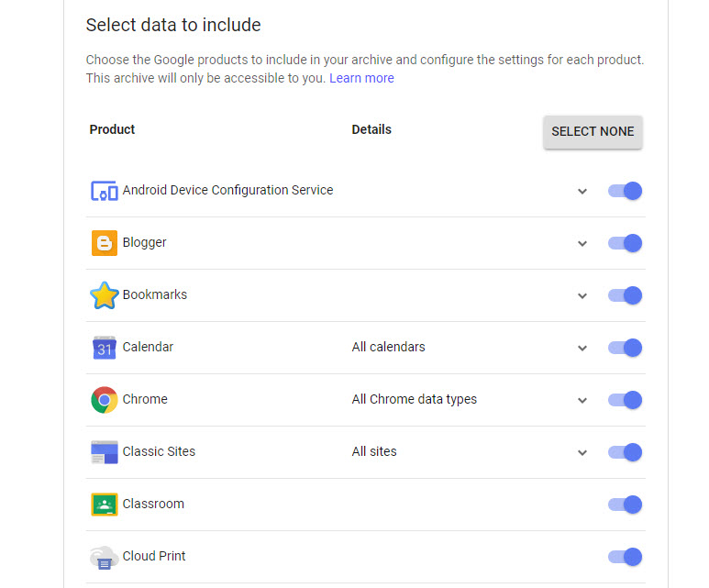The width and height of the screenshot is (709, 588).
Task: Click the 'Android Device Configuration Service' label
Action: click(227, 190)
